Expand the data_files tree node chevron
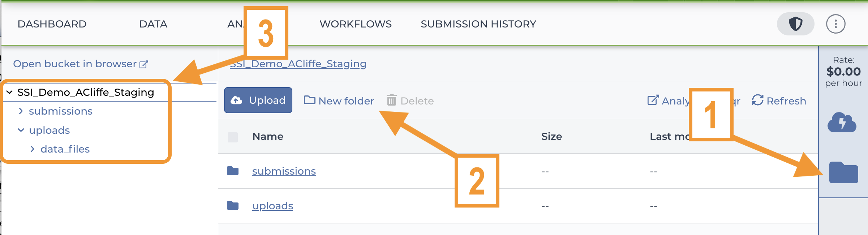The image size is (868, 235). point(33,149)
